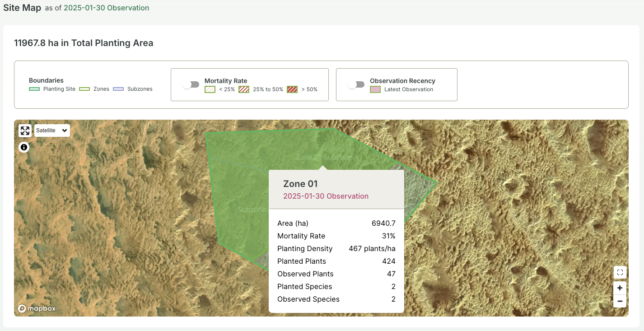Click the Planted Species row label
The height and width of the screenshot is (331, 644).
305,287
